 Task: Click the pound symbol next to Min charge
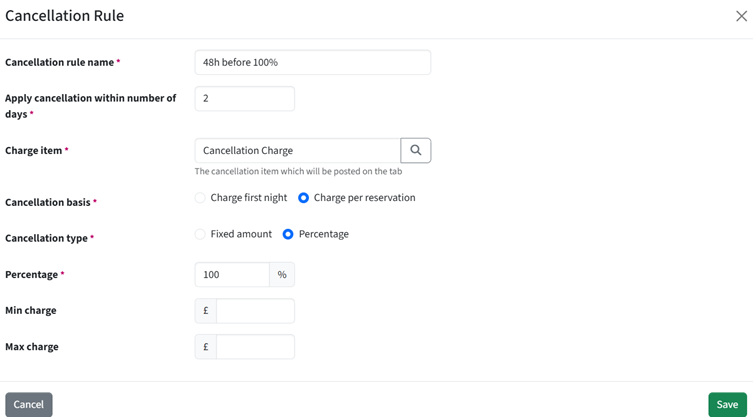click(x=206, y=311)
